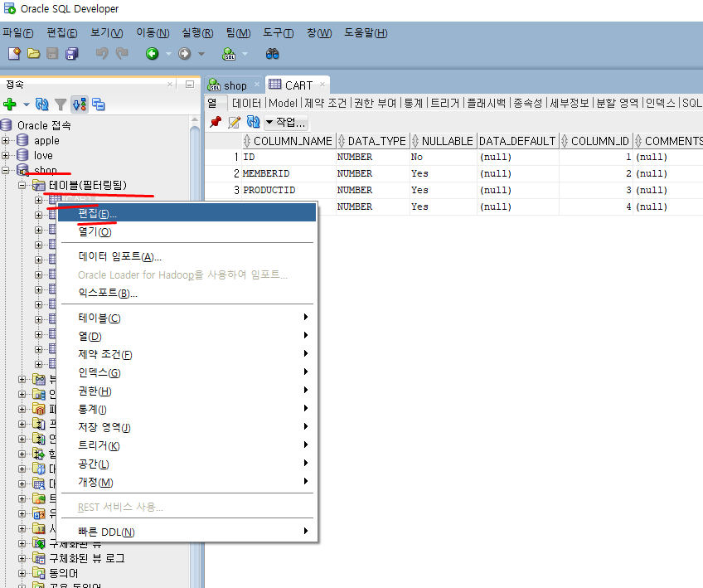Click the Redo toolbar icon
This screenshot has height=588, width=703.
point(122,54)
